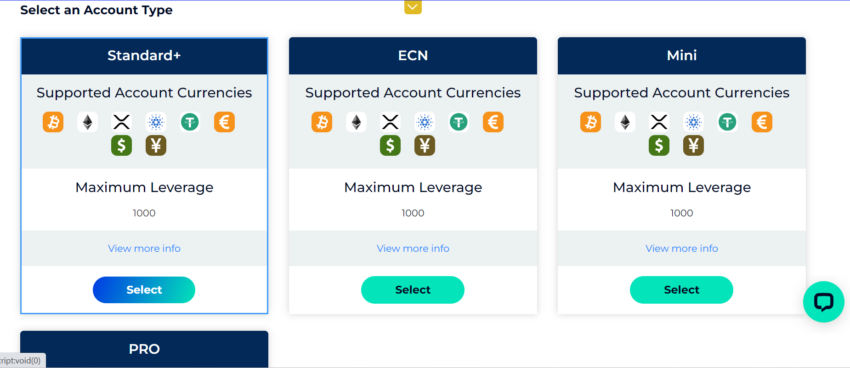Click the Ethereum icon in ECN card
Image resolution: width=850 pixels, height=368 pixels.
click(356, 122)
